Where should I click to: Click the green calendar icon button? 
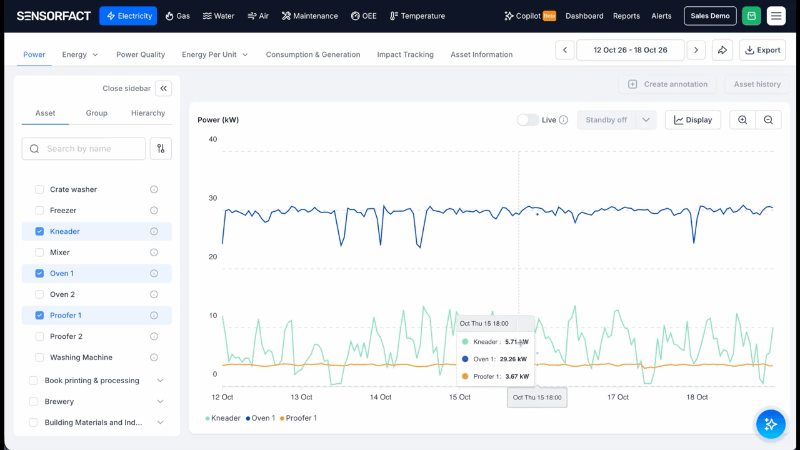(752, 16)
